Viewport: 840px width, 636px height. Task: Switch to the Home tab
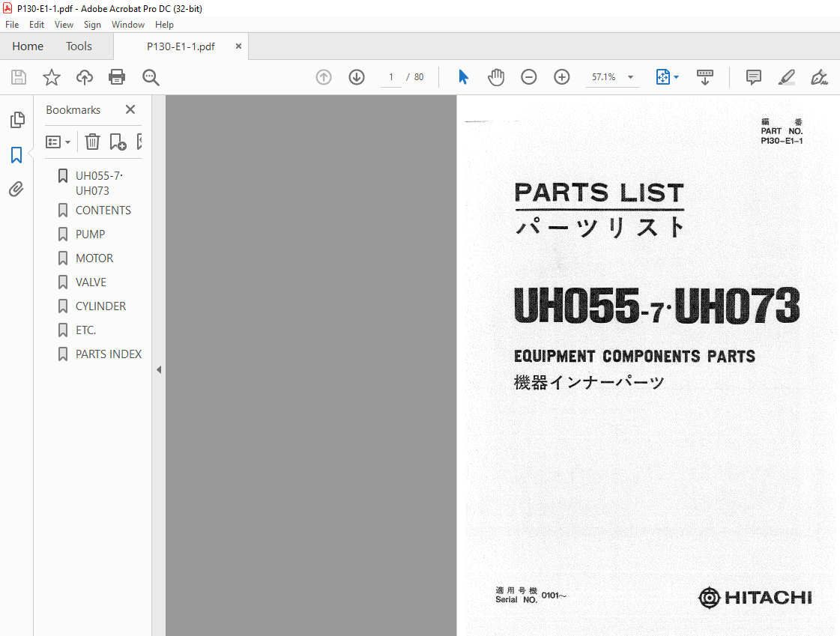click(x=28, y=46)
